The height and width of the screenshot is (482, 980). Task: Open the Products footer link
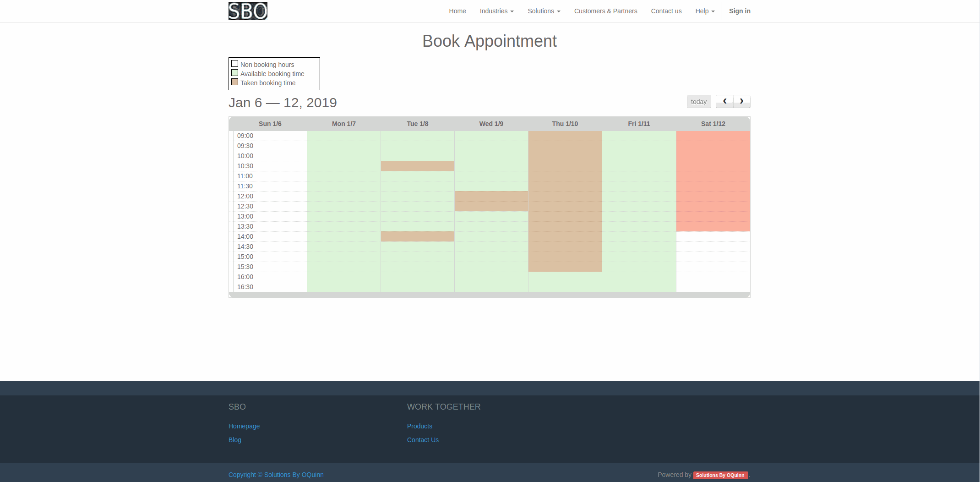(419, 426)
